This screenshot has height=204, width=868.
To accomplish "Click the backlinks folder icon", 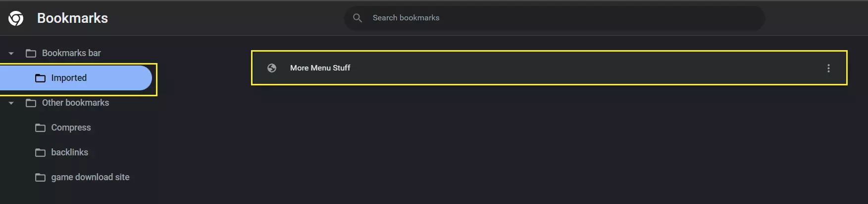I will pyautogui.click(x=40, y=152).
